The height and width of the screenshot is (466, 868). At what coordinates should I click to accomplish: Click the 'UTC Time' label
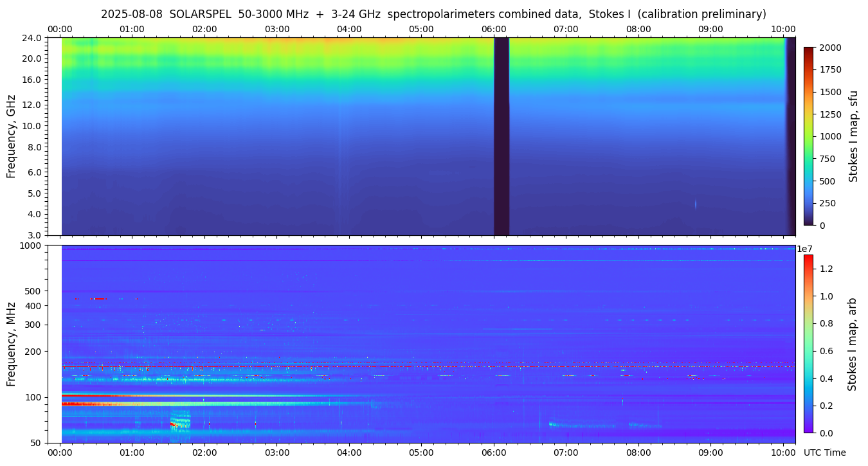[x=824, y=453]
